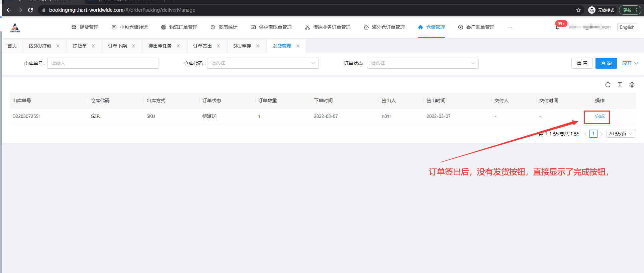Click the 重置 reset button
Image resolution: width=644 pixels, height=273 pixels.
tap(582, 63)
